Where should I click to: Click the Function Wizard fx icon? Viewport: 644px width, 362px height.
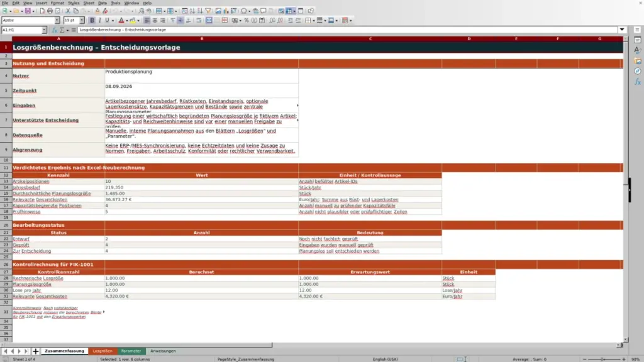coord(55,30)
